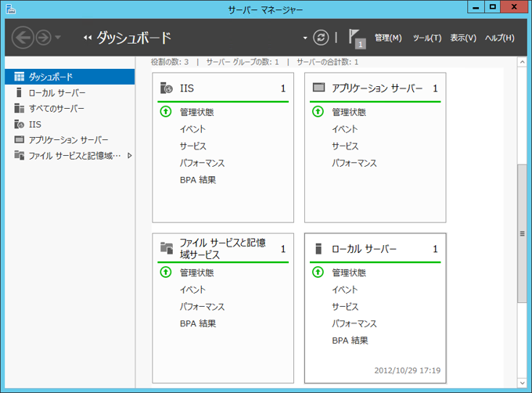This screenshot has height=393, width=532.
Task: Click the ファイル サービス tile header icon
Action: click(167, 248)
